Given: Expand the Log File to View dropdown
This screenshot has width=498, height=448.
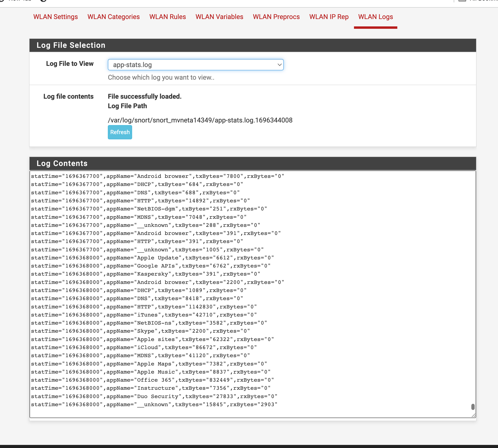Looking at the screenshot, I should pyautogui.click(x=195, y=65).
